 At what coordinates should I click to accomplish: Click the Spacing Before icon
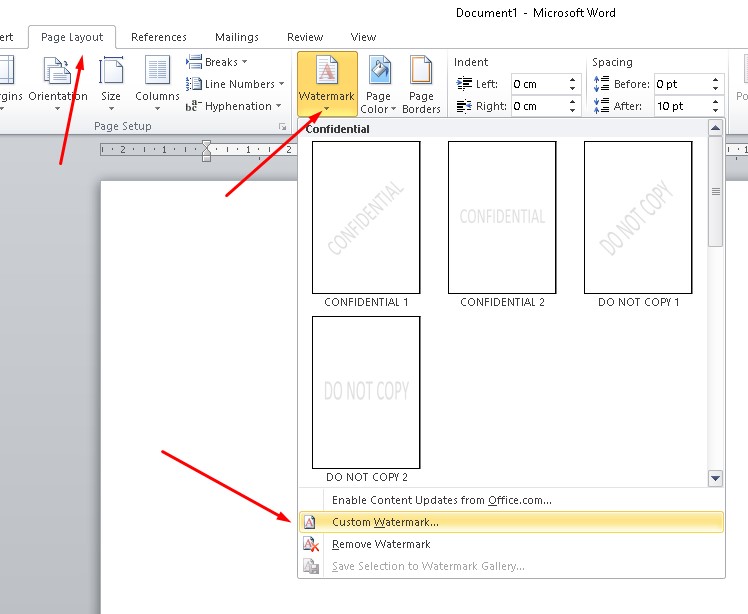(602, 84)
